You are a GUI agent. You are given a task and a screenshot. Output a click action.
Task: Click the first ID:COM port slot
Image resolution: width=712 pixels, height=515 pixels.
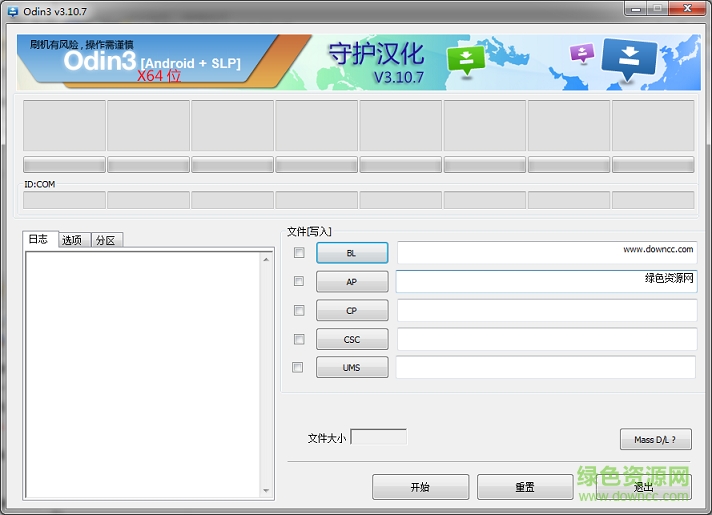coord(64,200)
